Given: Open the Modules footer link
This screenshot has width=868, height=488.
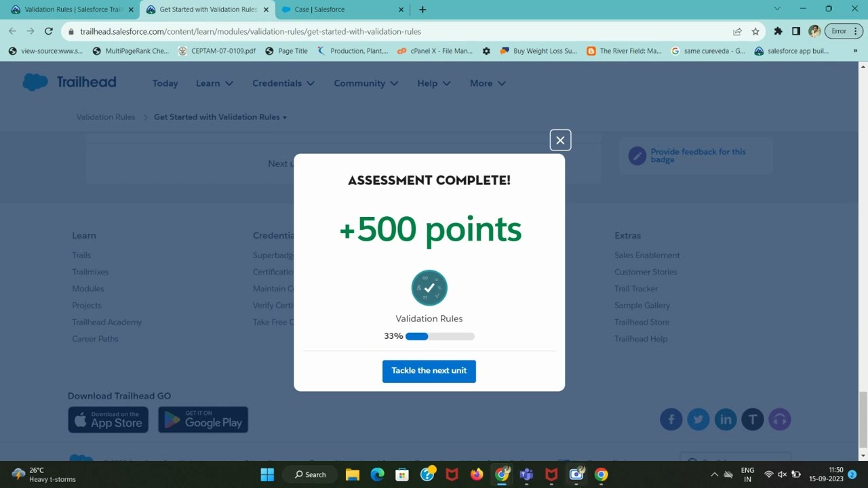Looking at the screenshot, I should coord(88,289).
